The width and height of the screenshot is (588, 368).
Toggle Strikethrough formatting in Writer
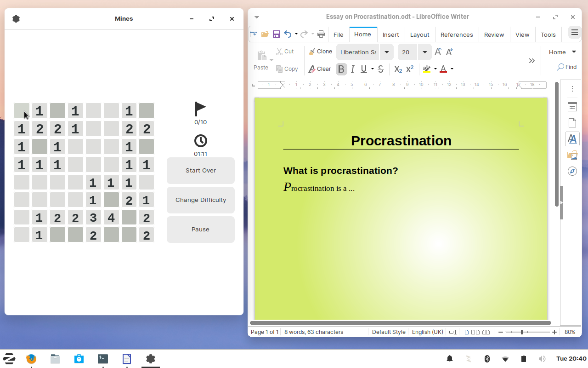click(x=381, y=69)
